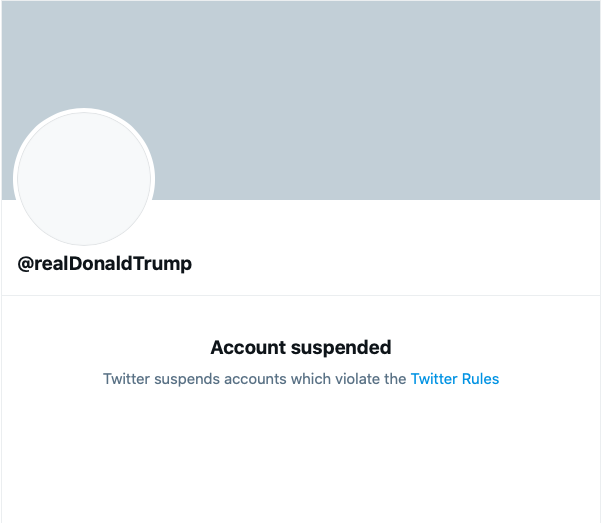Click the word "the" before Twitter Rules
The width and height of the screenshot is (602, 523).
[x=395, y=379]
